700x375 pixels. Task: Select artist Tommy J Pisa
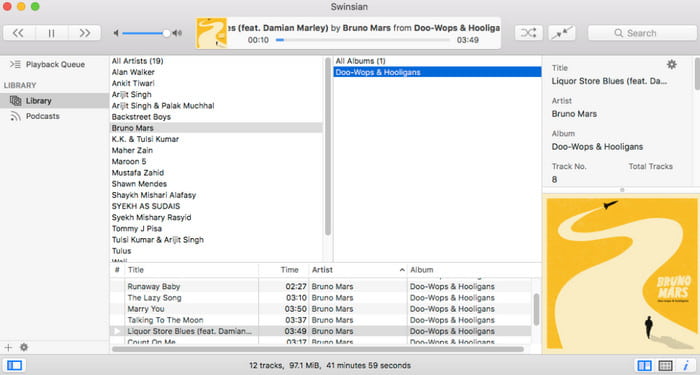coord(216,229)
